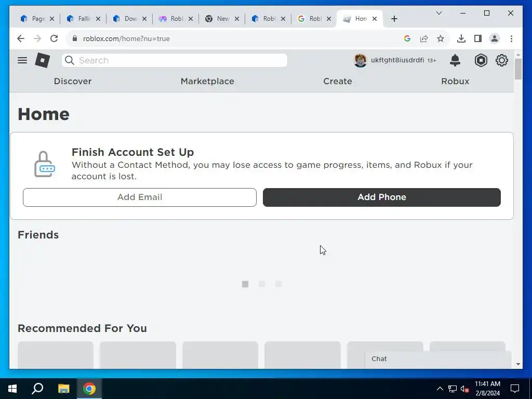Click the Google icon in the address bar
Screen dimensions: 532x399
point(407,38)
